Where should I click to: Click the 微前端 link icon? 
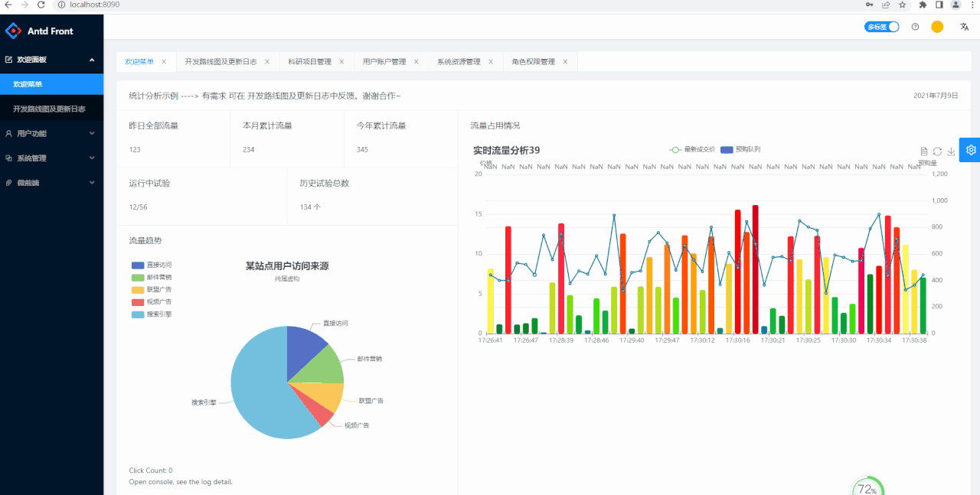[9, 183]
